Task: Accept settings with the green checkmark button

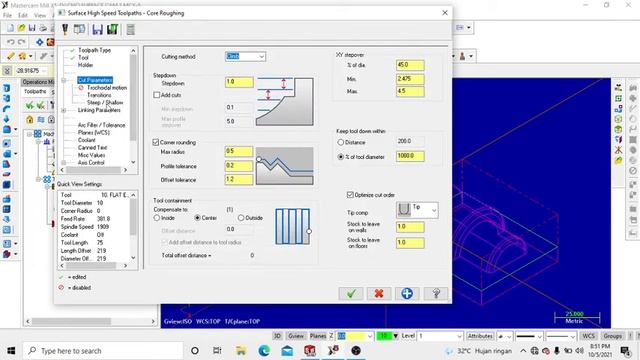Action: coord(351,293)
